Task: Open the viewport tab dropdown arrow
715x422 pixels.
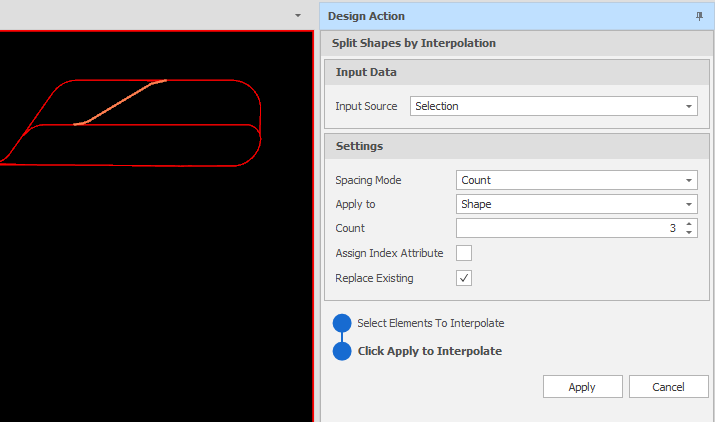Action: point(298,16)
